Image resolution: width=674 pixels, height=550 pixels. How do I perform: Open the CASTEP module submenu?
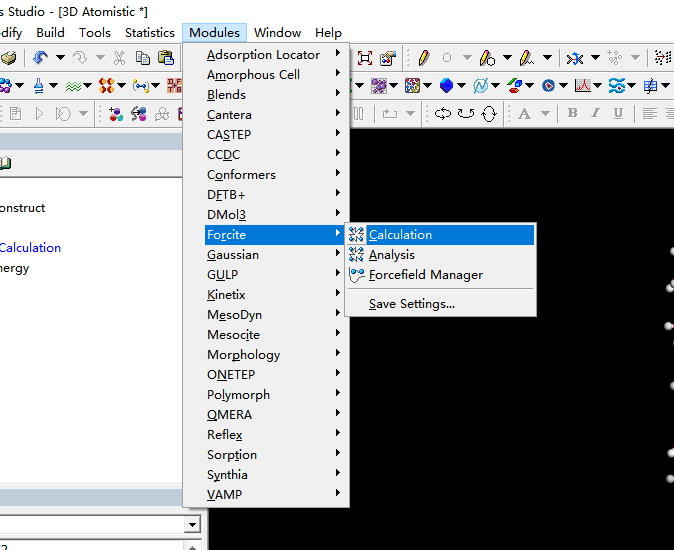click(x=274, y=135)
